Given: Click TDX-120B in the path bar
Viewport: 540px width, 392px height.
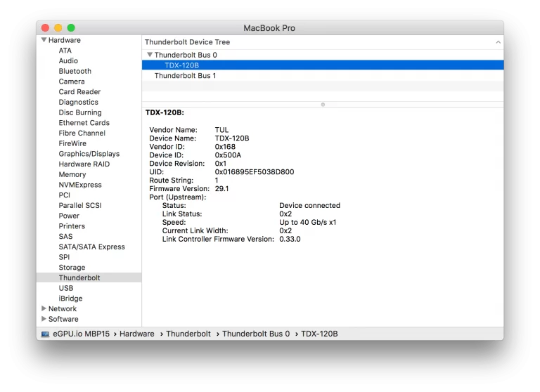Looking at the screenshot, I should click(319, 334).
